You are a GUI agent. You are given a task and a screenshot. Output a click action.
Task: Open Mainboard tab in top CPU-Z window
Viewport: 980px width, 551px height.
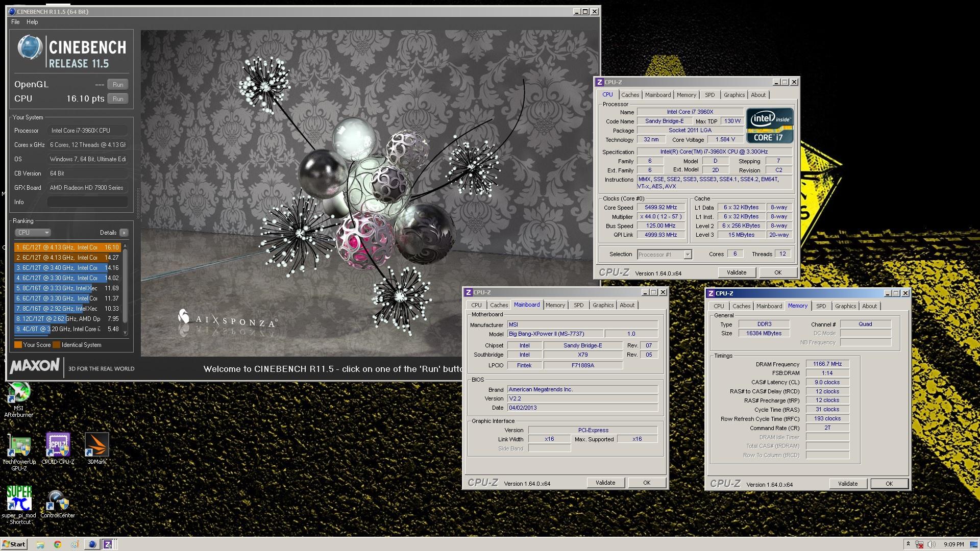(x=658, y=95)
